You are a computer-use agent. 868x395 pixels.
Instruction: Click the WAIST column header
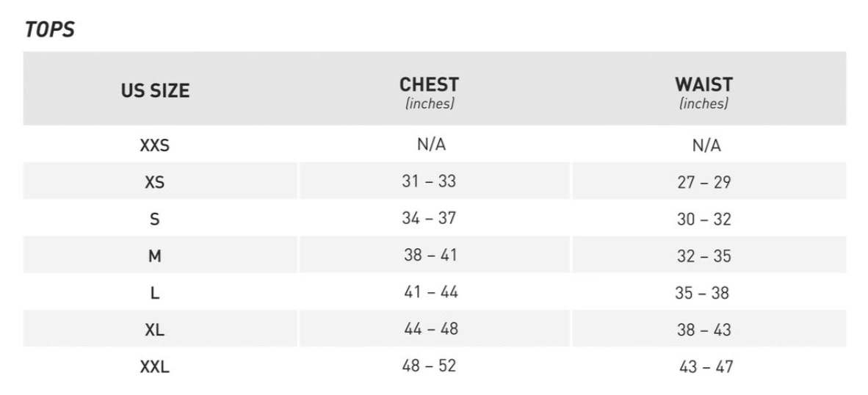pos(704,85)
